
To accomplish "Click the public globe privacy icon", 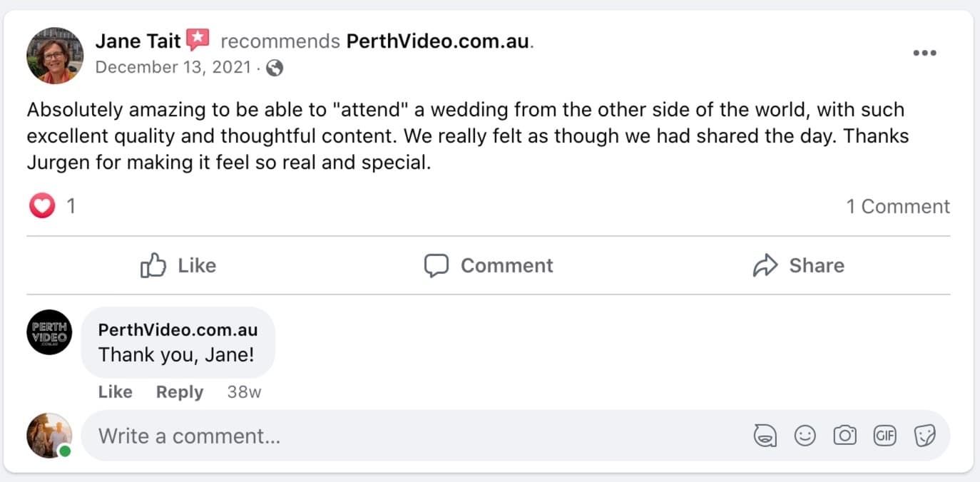I will point(275,68).
